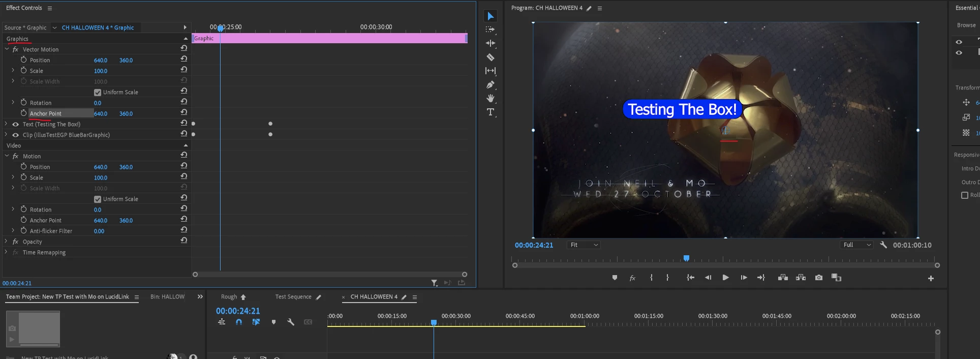Open Program monitor panel menu
Image resolution: width=980 pixels, height=359 pixels.
pyautogui.click(x=600, y=8)
